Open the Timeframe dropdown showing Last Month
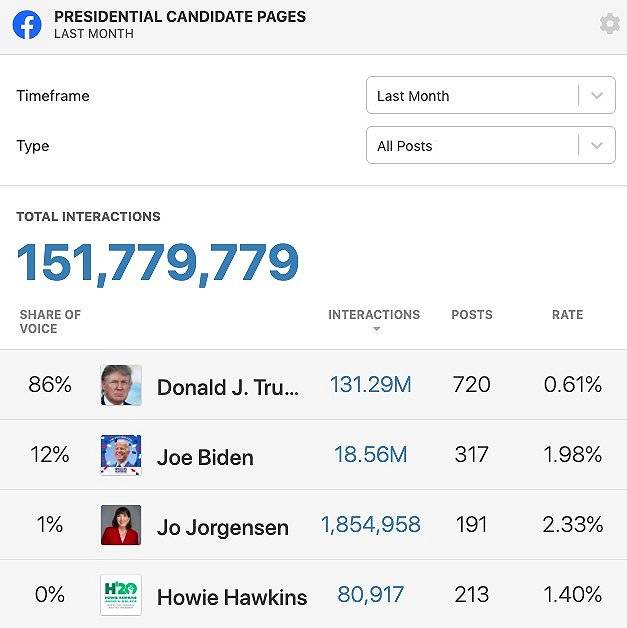The width and height of the screenshot is (627, 628). pos(490,96)
